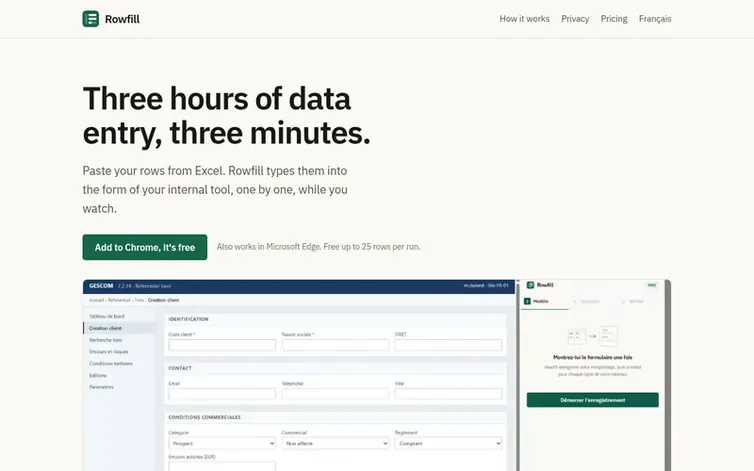The image size is (754, 471).
Task: Click the Add to Chrome button
Action: coord(145,247)
